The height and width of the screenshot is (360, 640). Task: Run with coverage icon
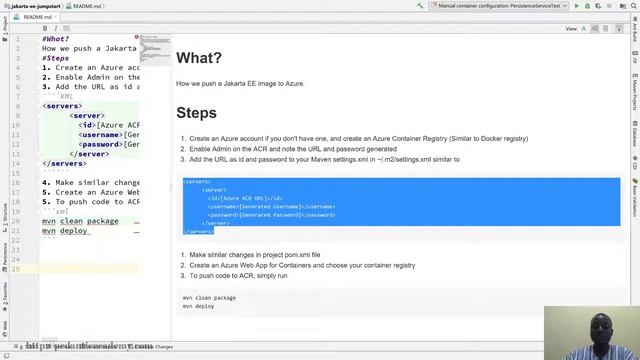click(598, 6)
